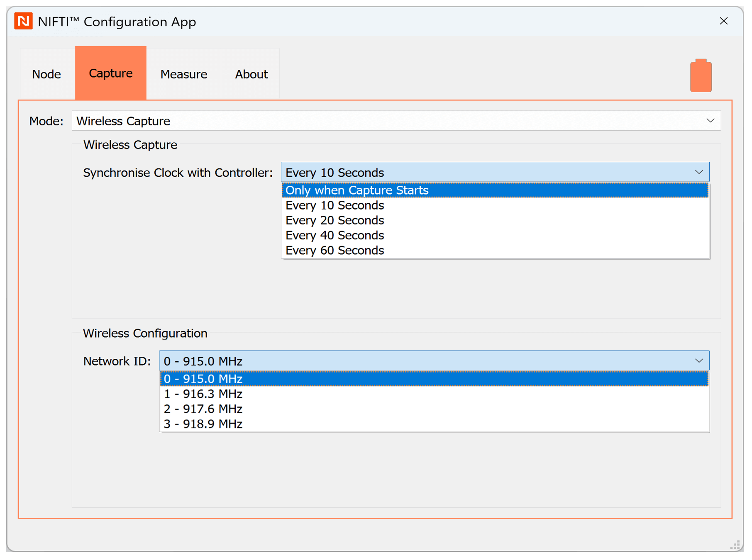The height and width of the screenshot is (560, 752).
Task: Go to the About tab
Action: [x=251, y=74]
